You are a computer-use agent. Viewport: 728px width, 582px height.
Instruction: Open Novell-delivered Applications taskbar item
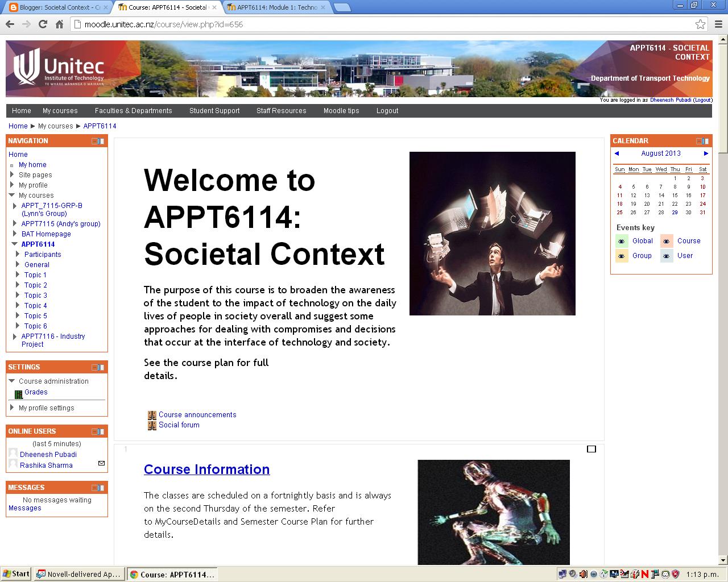click(x=78, y=574)
